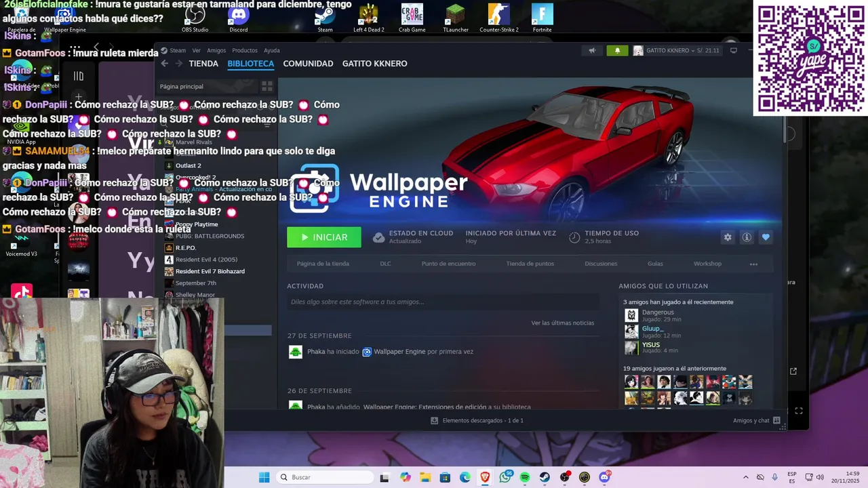Viewport: 868px width, 488px height.
Task: Select Resident Evil 7 Biohazard in library
Action: click(x=210, y=271)
